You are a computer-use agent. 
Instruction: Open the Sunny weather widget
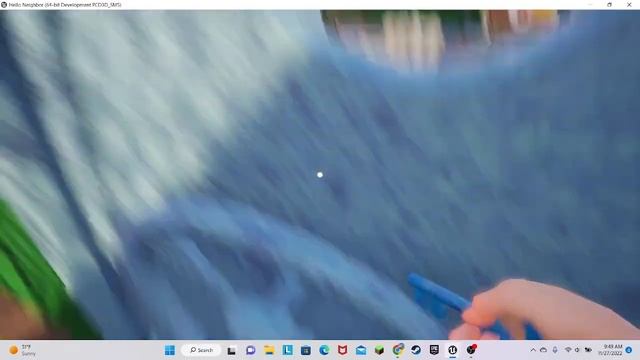[23, 350]
